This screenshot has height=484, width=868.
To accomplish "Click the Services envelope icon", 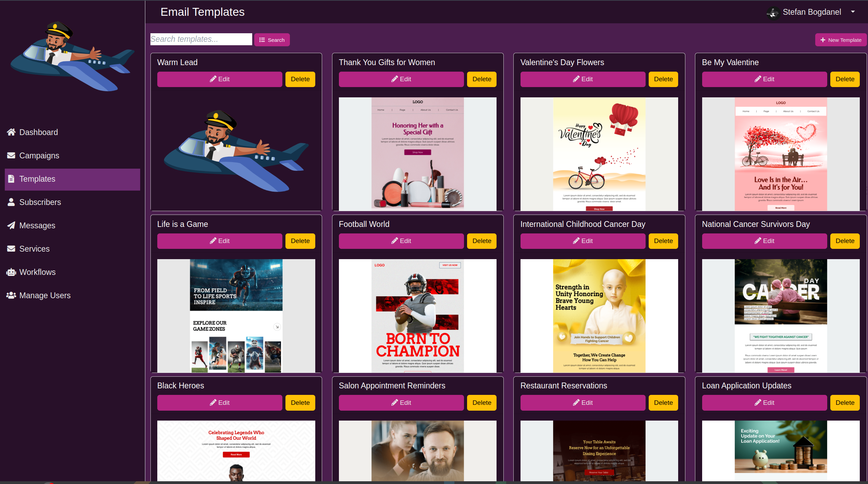I will (x=11, y=249).
